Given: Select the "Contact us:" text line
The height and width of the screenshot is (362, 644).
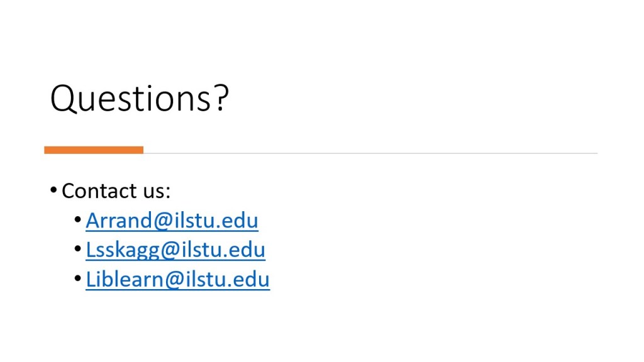Looking at the screenshot, I should [x=116, y=190].
